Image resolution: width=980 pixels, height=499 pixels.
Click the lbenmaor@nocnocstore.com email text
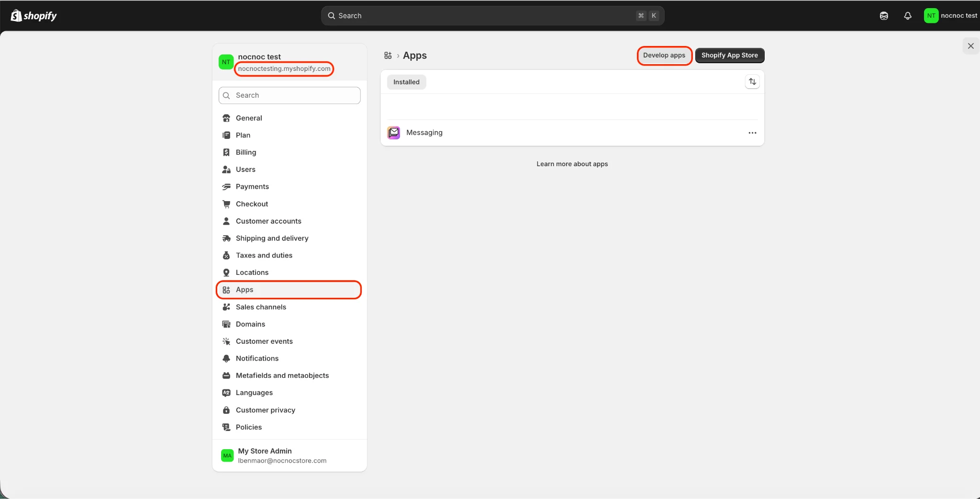(282, 461)
